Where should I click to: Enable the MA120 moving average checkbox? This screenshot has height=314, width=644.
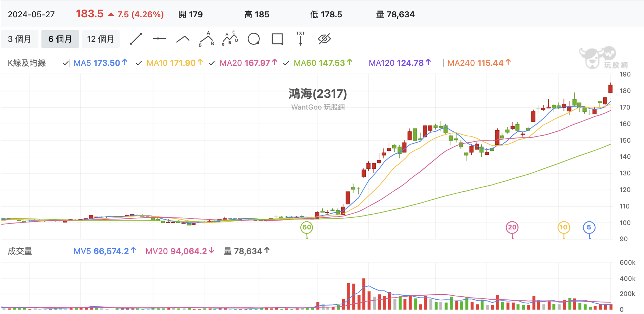pyautogui.click(x=361, y=63)
